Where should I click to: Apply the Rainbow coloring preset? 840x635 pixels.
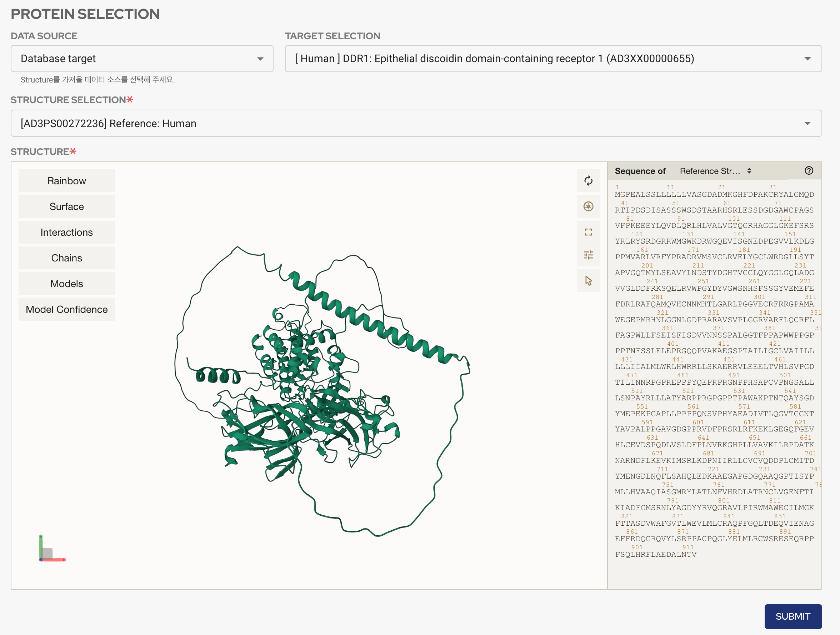click(x=66, y=181)
